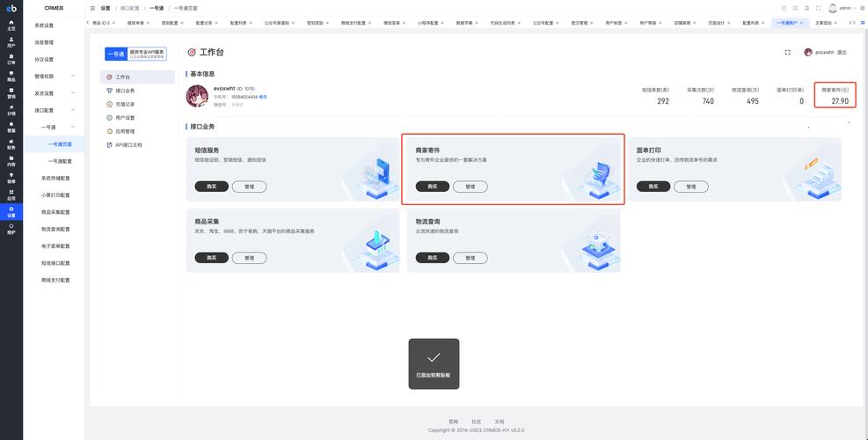Switch to the 商城支付配置 tab
The width and height of the screenshot is (868, 440).
354,23
